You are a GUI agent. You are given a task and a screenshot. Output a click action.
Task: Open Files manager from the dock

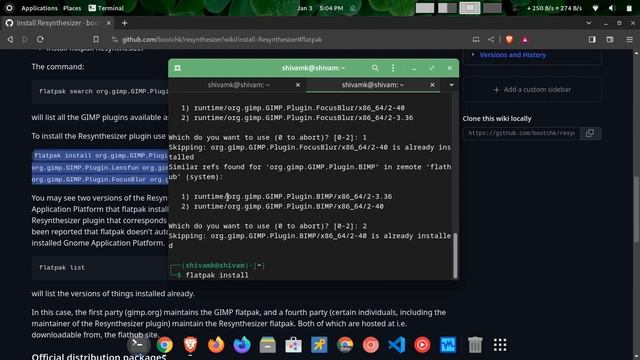pyautogui.click(x=268, y=345)
